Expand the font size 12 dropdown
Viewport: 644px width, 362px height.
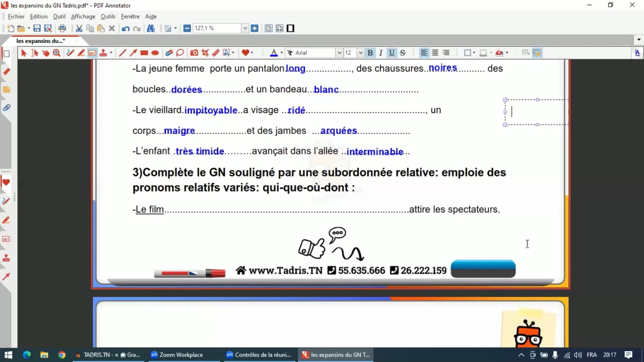pyautogui.click(x=361, y=53)
